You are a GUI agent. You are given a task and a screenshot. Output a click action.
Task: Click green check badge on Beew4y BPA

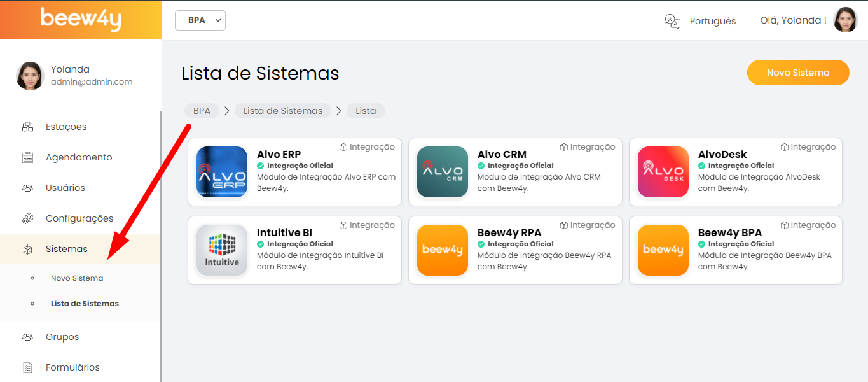(x=701, y=244)
